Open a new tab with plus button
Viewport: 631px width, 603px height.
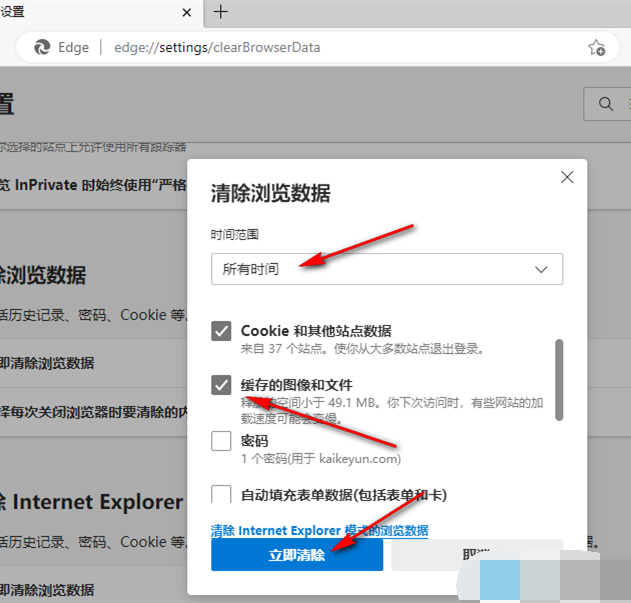click(x=221, y=12)
